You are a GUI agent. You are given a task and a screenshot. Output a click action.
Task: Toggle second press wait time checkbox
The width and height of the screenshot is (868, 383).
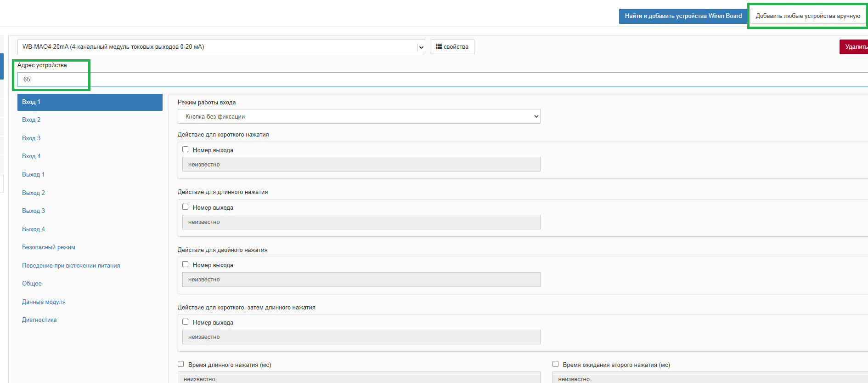(556, 364)
